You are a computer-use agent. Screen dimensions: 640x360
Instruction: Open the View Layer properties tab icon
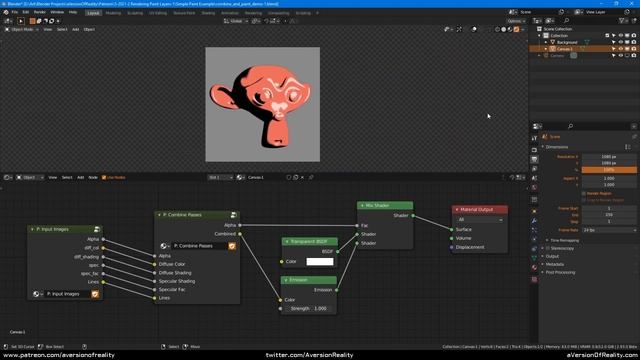click(x=534, y=169)
